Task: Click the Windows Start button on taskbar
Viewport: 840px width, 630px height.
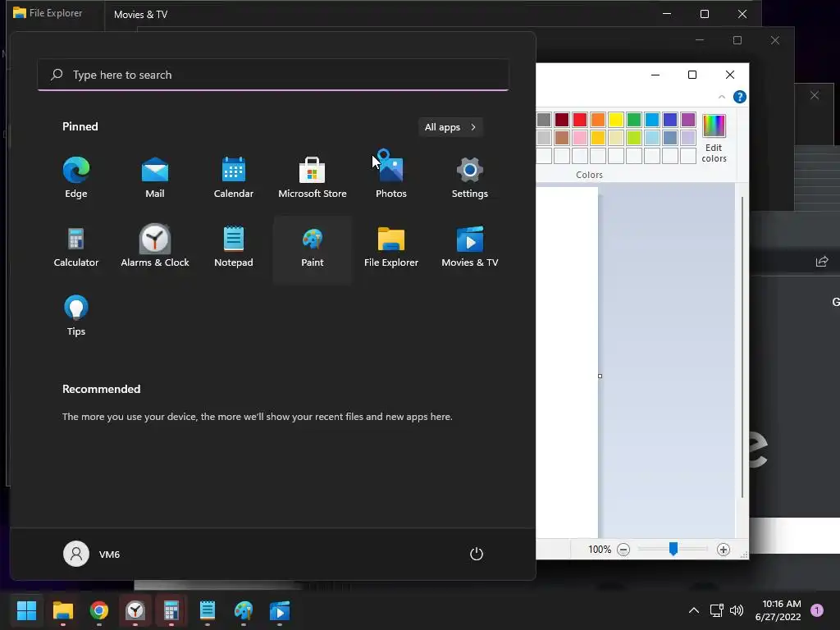Action: tap(26, 610)
